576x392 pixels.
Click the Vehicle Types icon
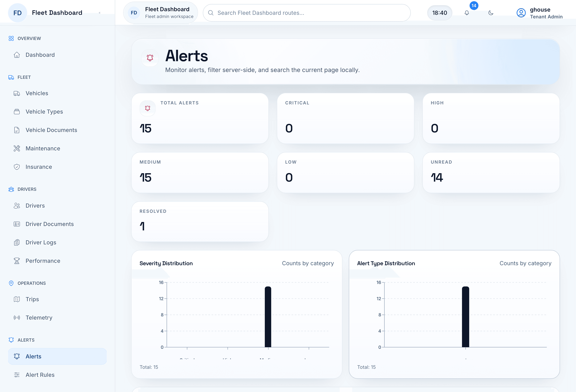point(17,112)
